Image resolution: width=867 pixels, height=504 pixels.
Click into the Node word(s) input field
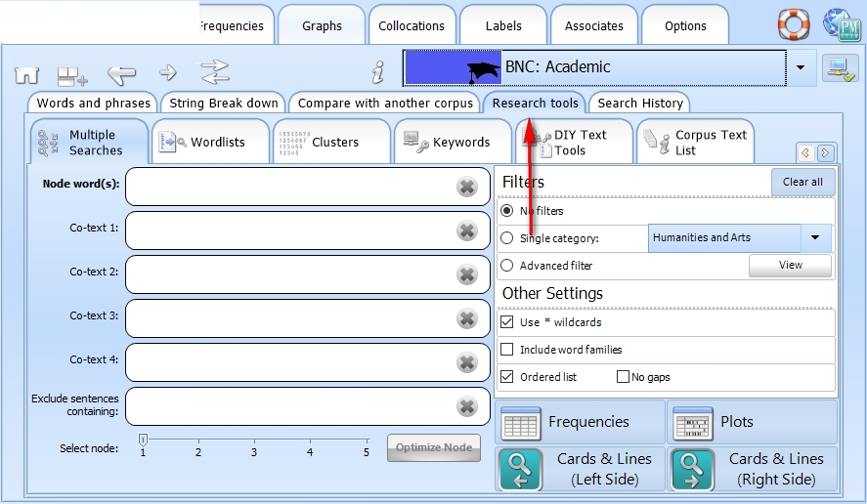(x=308, y=187)
